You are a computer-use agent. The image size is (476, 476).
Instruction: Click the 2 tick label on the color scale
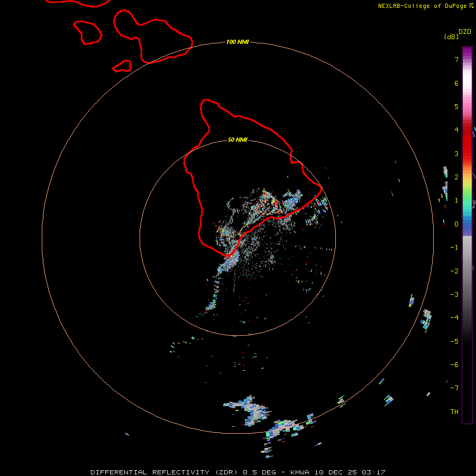[x=456, y=177]
